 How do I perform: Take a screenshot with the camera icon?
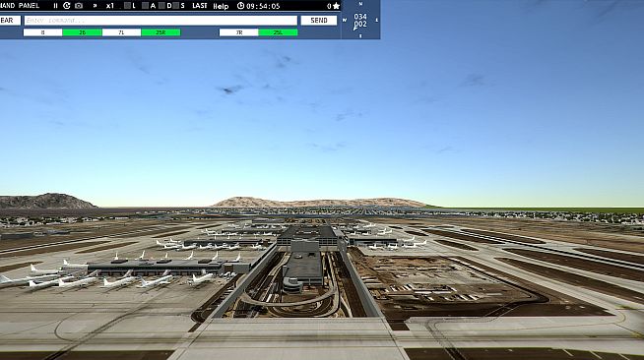tap(79, 6)
